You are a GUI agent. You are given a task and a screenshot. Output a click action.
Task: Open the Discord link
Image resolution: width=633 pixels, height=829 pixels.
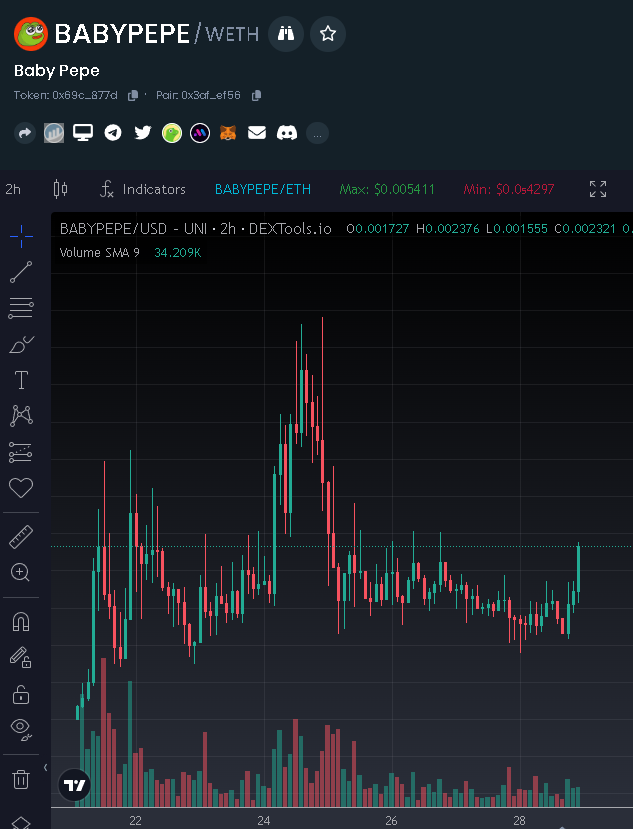click(x=287, y=133)
